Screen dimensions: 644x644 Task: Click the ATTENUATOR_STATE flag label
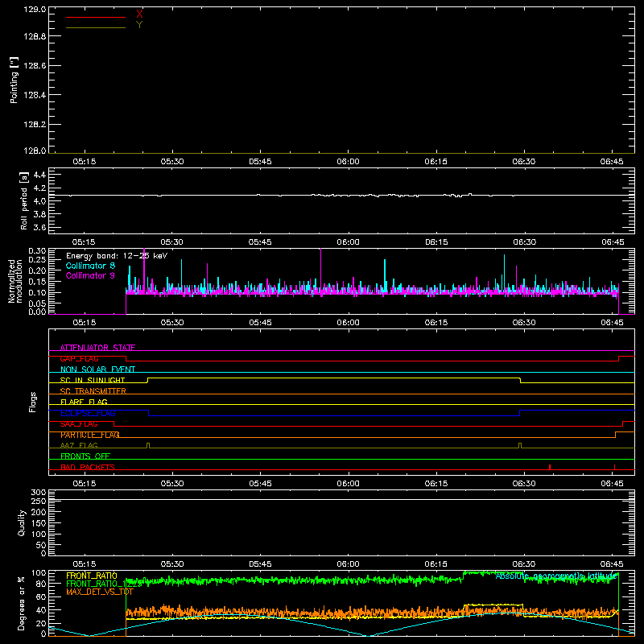pos(97,348)
